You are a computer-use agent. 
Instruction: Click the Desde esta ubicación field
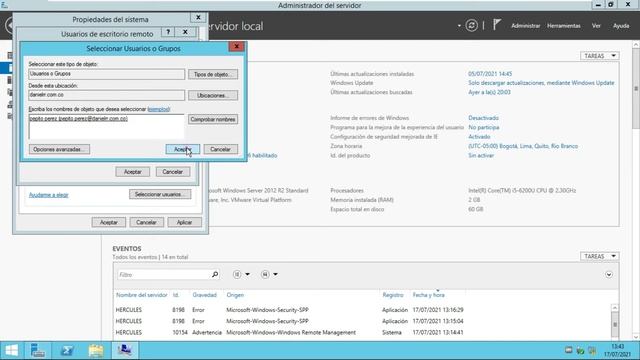(x=107, y=95)
